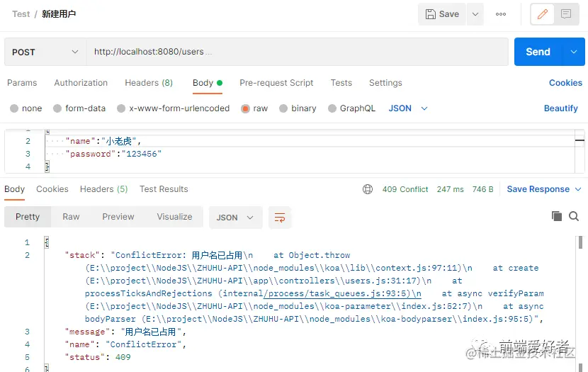Expand the Send button dropdown arrow
The image size is (588, 372).
tap(574, 52)
